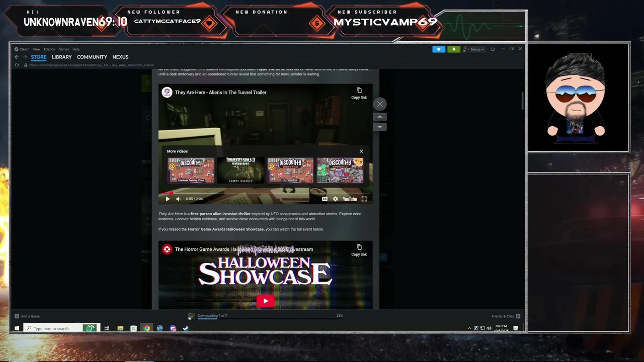
Task: Open Downloading 7 of 7 status
Action: coord(212,316)
